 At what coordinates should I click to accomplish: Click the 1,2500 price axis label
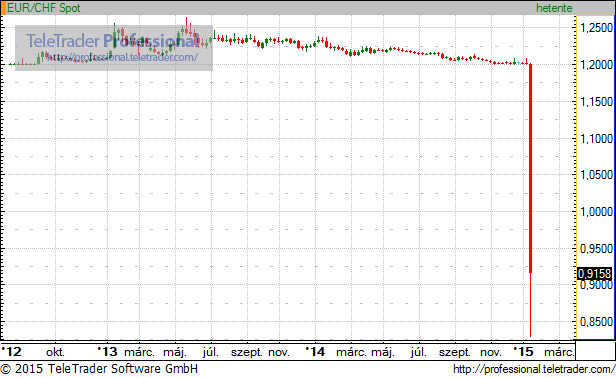point(596,28)
